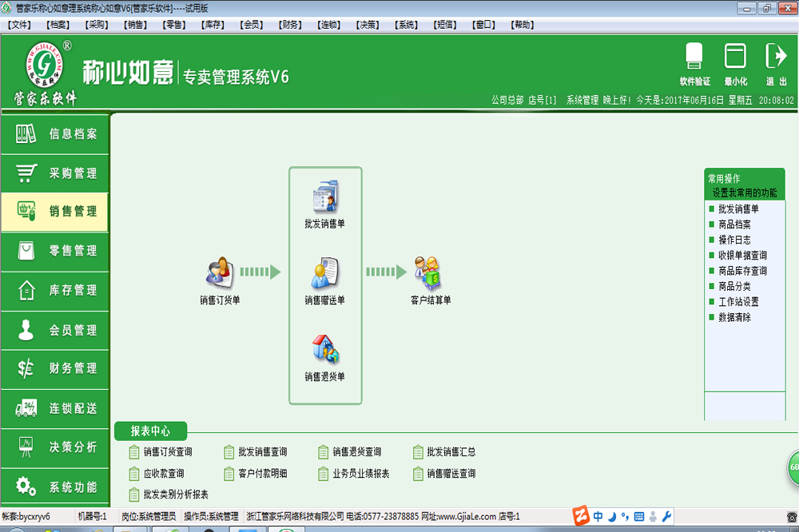Open 操作日志 shortcut in 常用操作 list
Image resolution: width=799 pixels, height=532 pixels.
click(730, 240)
